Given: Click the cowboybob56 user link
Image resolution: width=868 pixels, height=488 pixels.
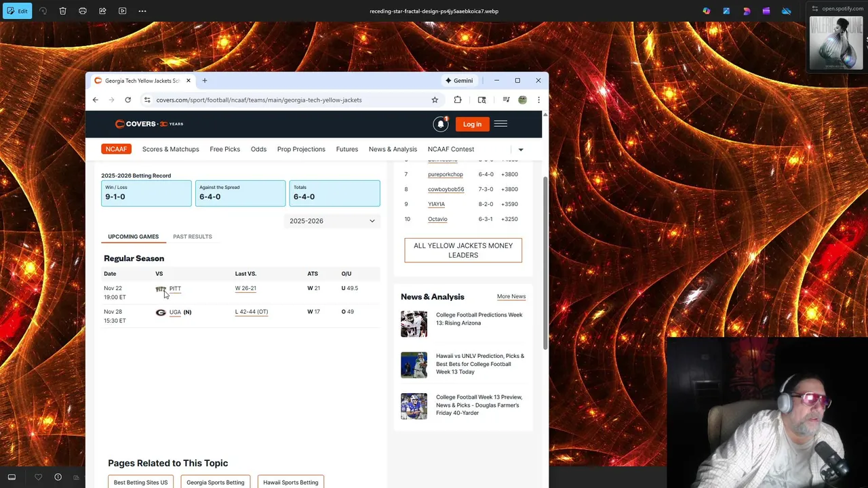Looking at the screenshot, I should coord(446,189).
